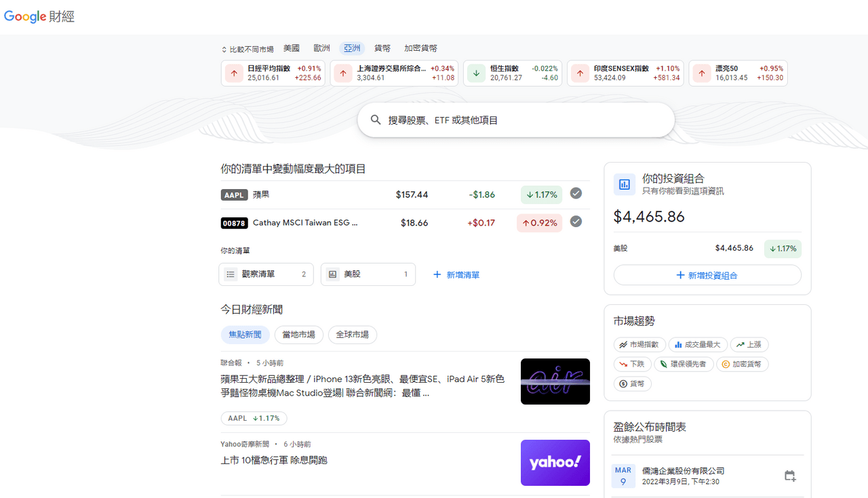Add 儒鴻 earnings event via calendar icon
This screenshot has height=498, width=868.
(x=789, y=475)
